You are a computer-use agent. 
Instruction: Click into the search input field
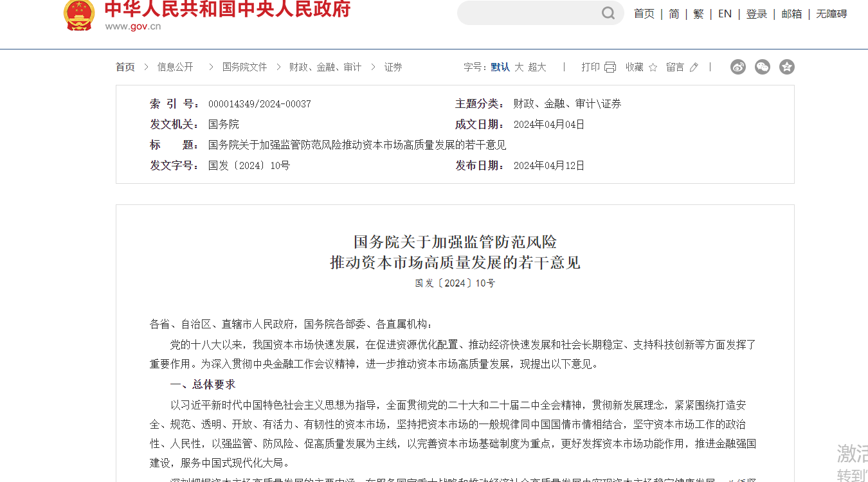pos(527,13)
